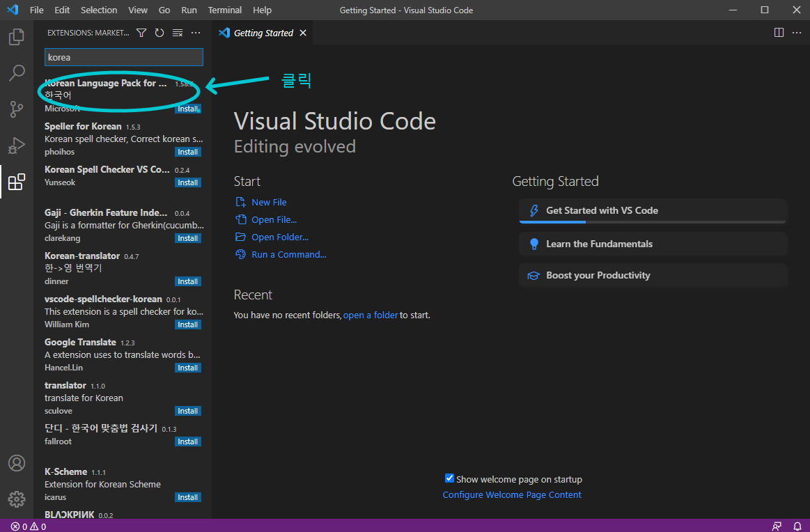Open editor more actions ellipsis

click(797, 33)
